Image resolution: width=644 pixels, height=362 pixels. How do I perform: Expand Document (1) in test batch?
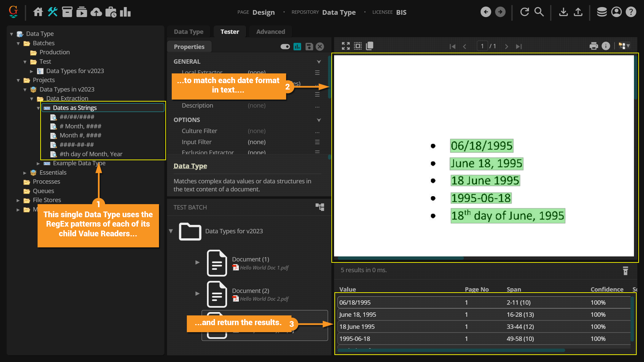(198, 262)
